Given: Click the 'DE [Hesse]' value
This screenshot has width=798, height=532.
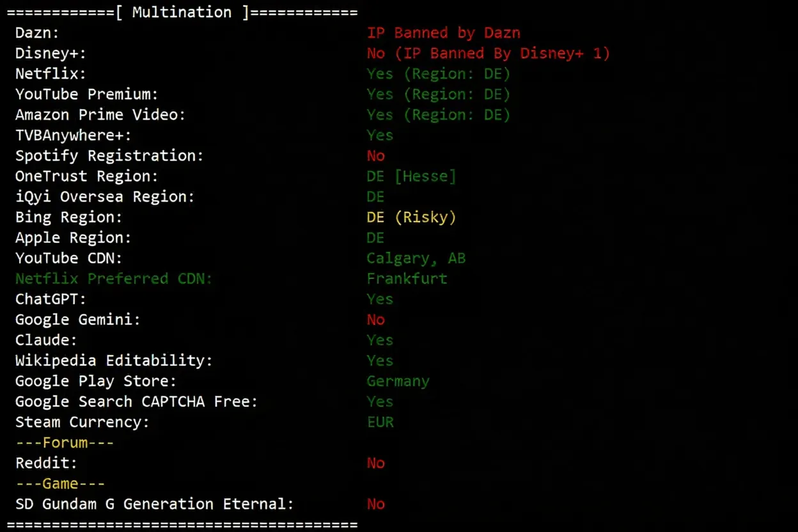Looking at the screenshot, I should [411, 176].
